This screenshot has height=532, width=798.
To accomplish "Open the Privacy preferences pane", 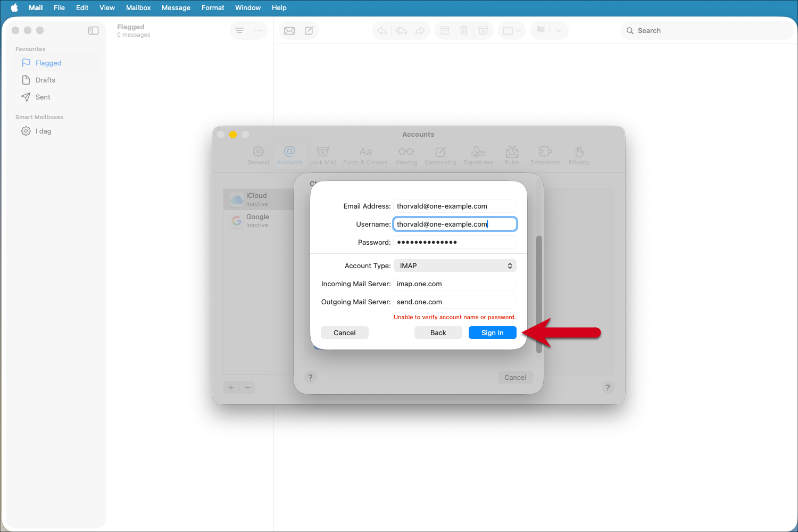I will click(578, 155).
